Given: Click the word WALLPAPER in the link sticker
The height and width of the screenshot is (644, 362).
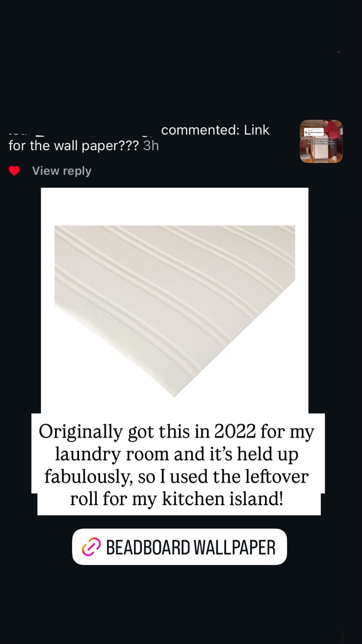Looking at the screenshot, I should [x=234, y=547].
